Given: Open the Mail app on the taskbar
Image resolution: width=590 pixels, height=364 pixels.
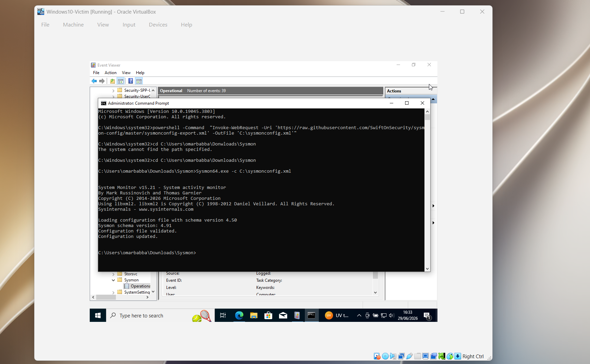Looking at the screenshot, I should pos(283,315).
